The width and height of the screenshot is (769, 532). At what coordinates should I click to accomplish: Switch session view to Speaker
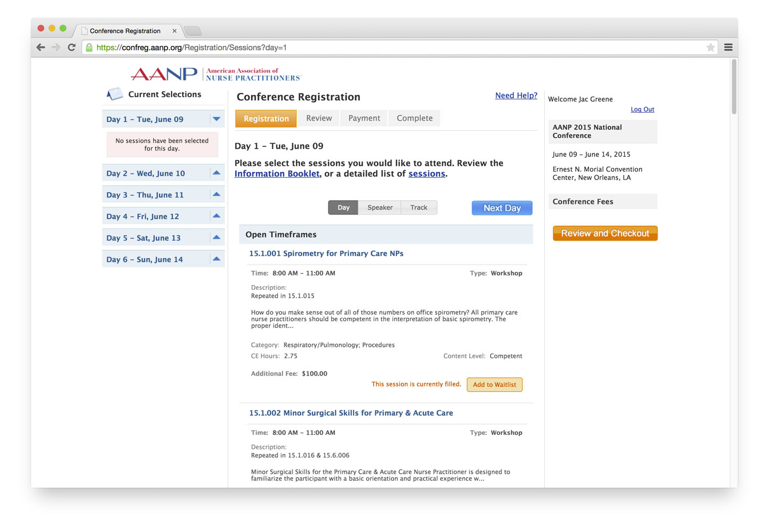tap(380, 208)
